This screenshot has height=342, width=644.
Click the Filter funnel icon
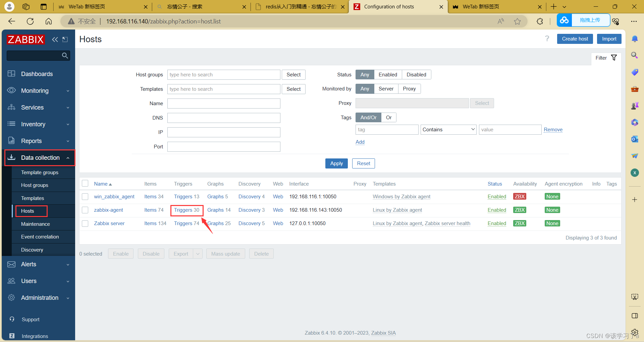point(614,58)
